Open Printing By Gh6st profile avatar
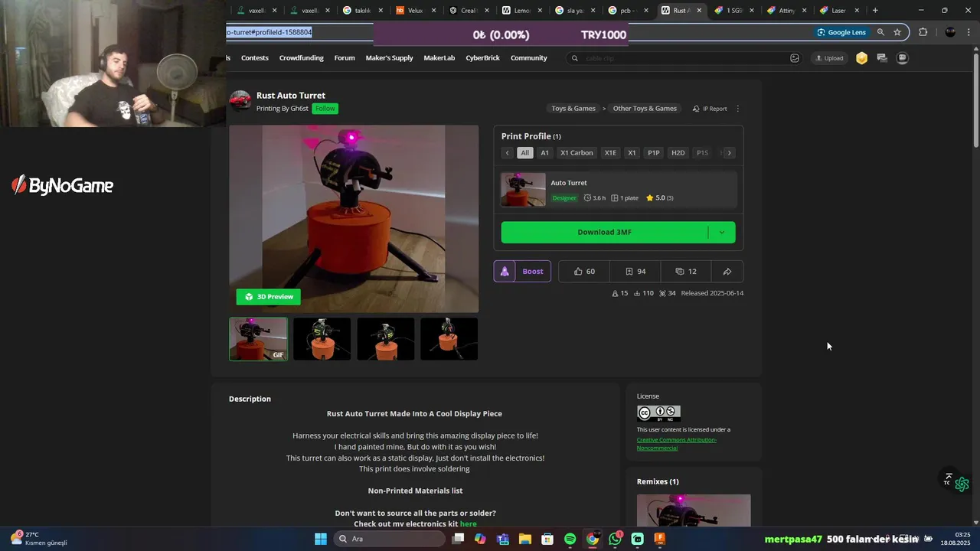 (240, 101)
